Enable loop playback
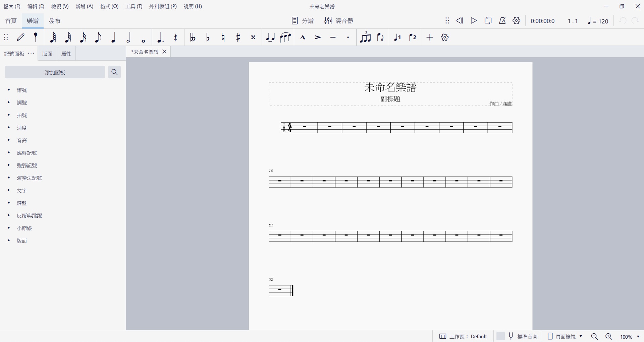The image size is (644, 342). click(488, 21)
